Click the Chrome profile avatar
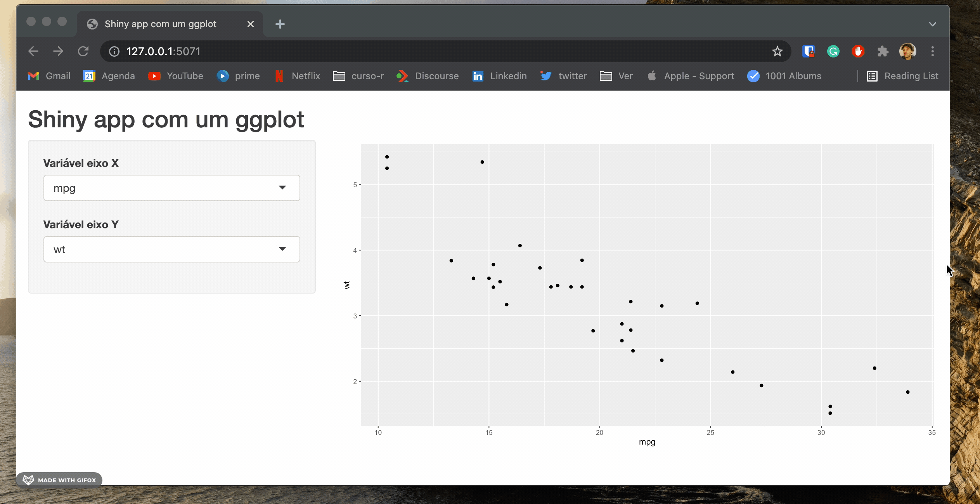Image resolution: width=980 pixels, height=504 pixels. click(x=907, y=51)
